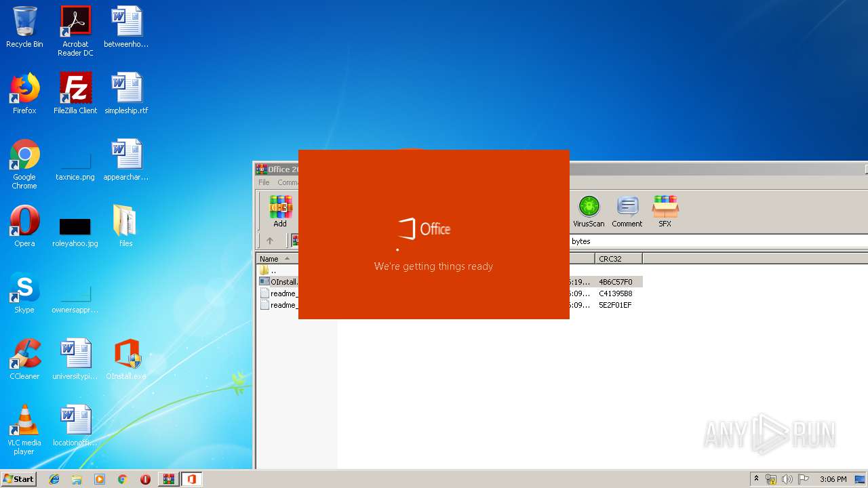The height and width of the screenshot is (488, 868).
Task: Select the simpleship.rtf document icon
Action: [x=126, y=94]
